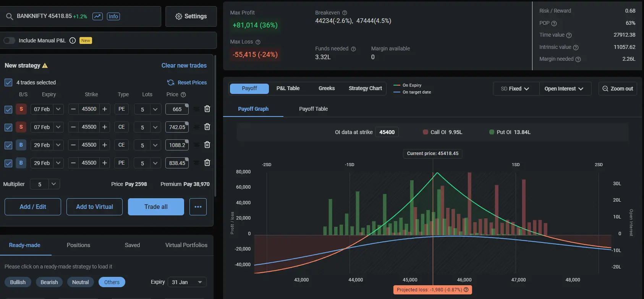The height and width of the screenshot is (299, 644).
Task: Click the Margin needed help icon
Action: pyautogui.click(x=578, y=59)
